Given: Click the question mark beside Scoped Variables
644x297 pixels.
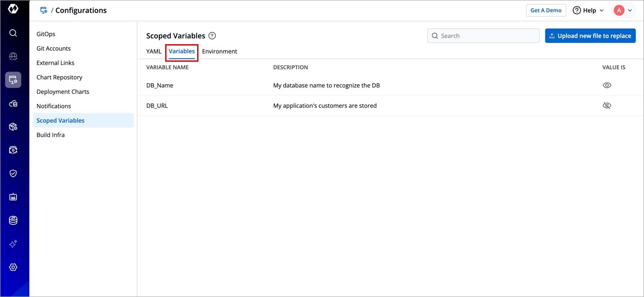Looking at the screenshot, I should point(212,36).
